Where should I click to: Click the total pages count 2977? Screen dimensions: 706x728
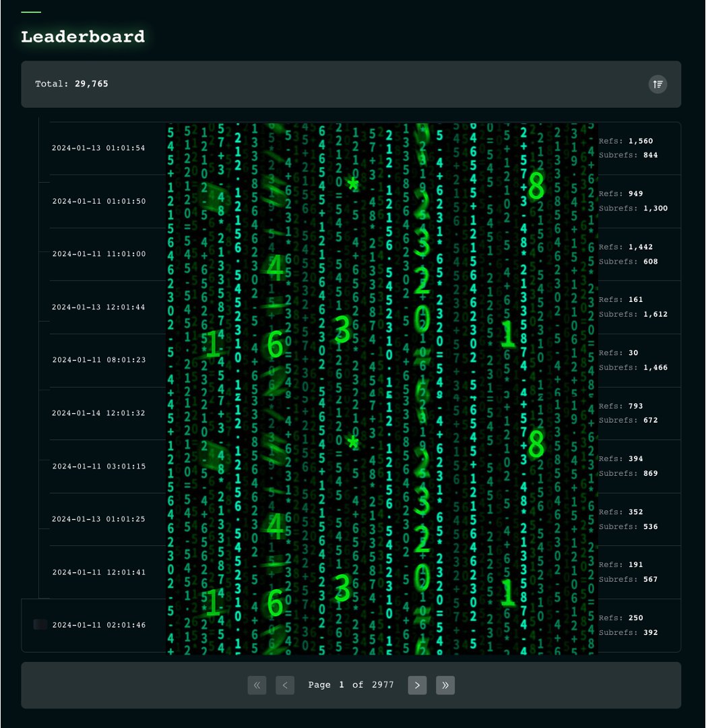tap(383, 685)
